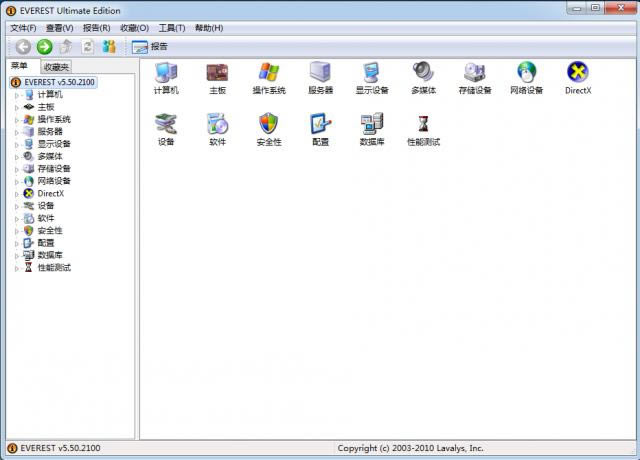Select 数据库 in the left tree
The height and width of the screenshot is (460, 640).
pyautogui.click(x=50, y=255)
